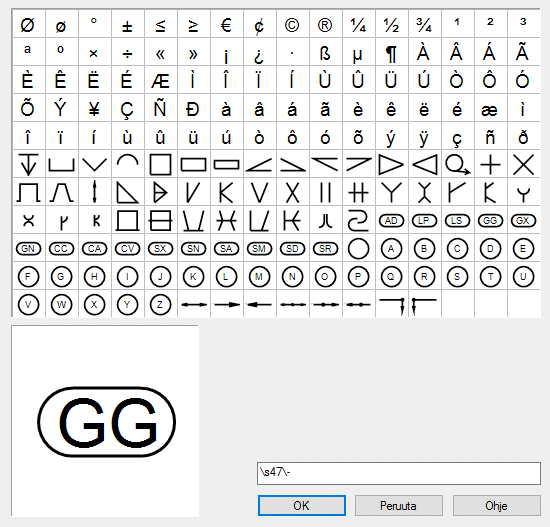
Task: Select the SR oval symbol
Action: tap(325, 249)
